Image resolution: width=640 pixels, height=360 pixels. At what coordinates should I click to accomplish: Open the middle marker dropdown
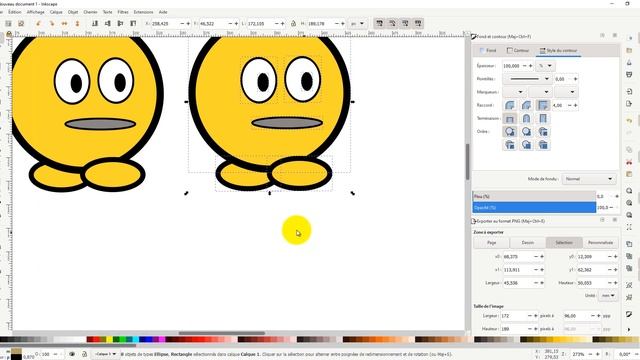click(540, 92)
